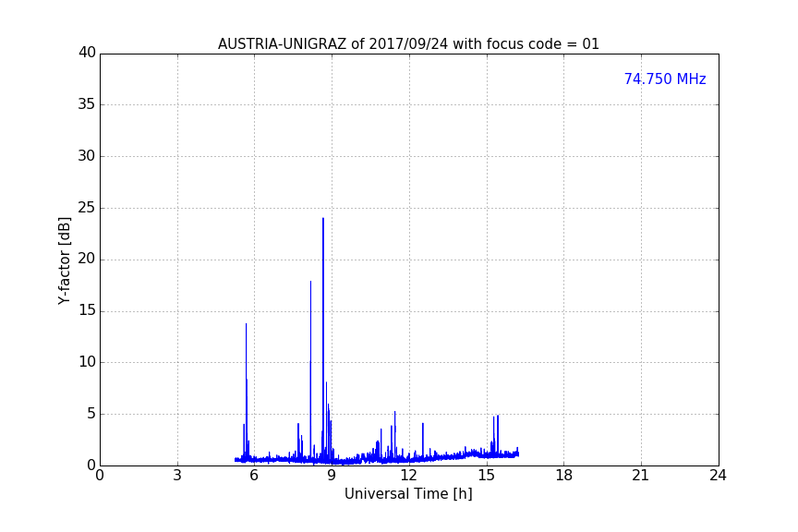Click the x-axis tick label 18
798x532 pixels.
[564, 476]
